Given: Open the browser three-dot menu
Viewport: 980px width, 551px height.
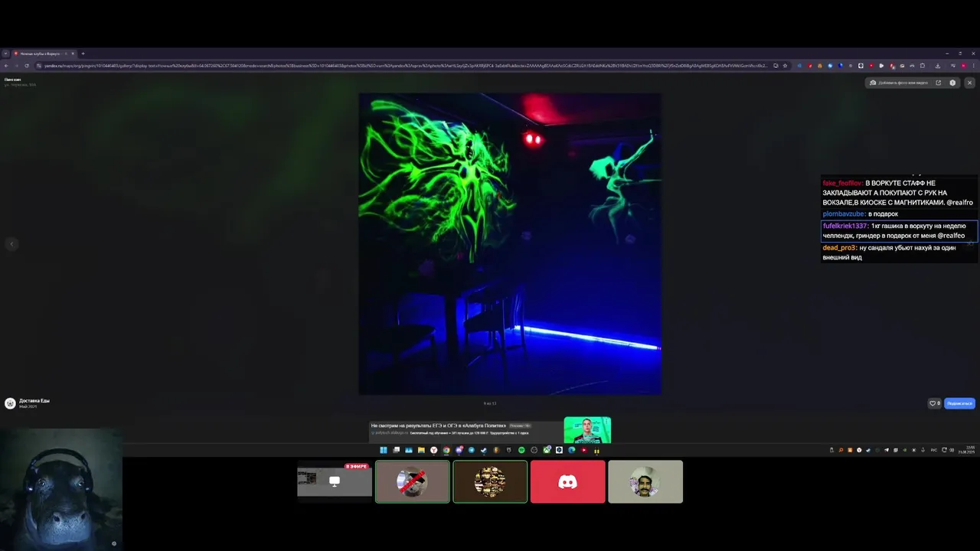Looking at the screenshot, I should 973,66.
